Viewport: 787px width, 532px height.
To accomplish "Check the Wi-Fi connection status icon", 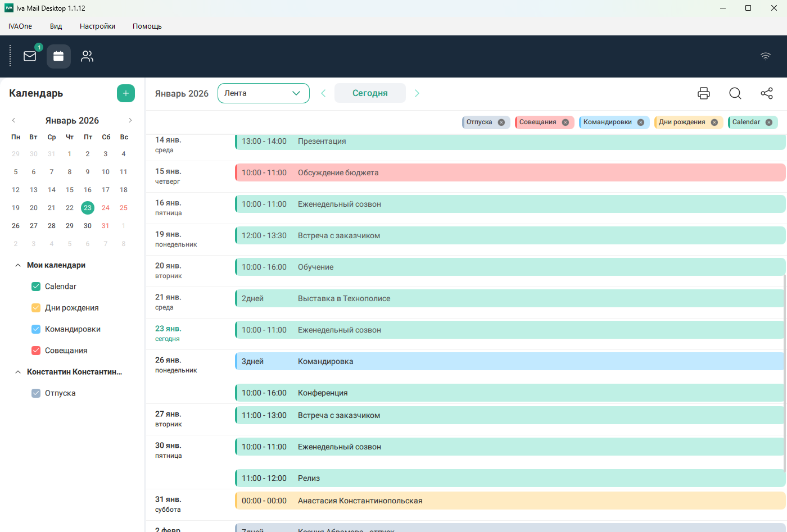I will 766,56.
